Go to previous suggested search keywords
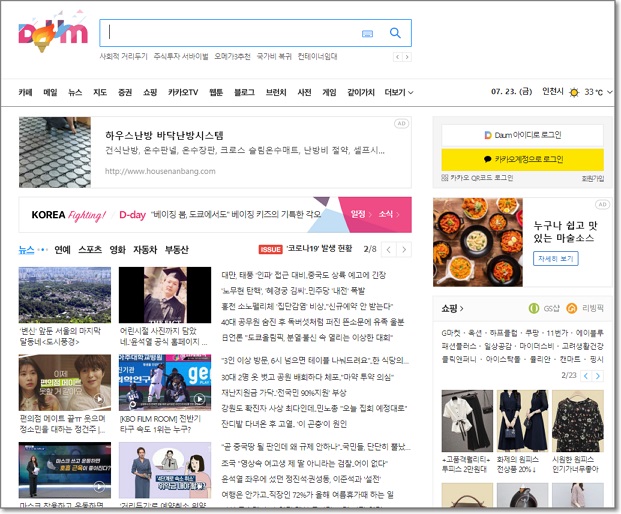 [x=398, y=57]
